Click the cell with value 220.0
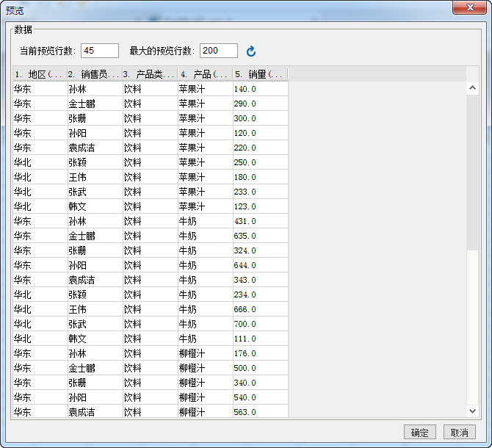Screen dimensions: 492x448 (261, 148)
